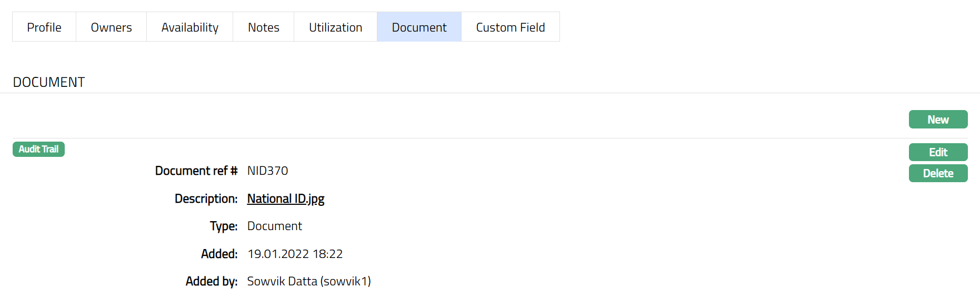980x298 pixels.
Task: Click the Edit button
Action: tap(938, 152)
